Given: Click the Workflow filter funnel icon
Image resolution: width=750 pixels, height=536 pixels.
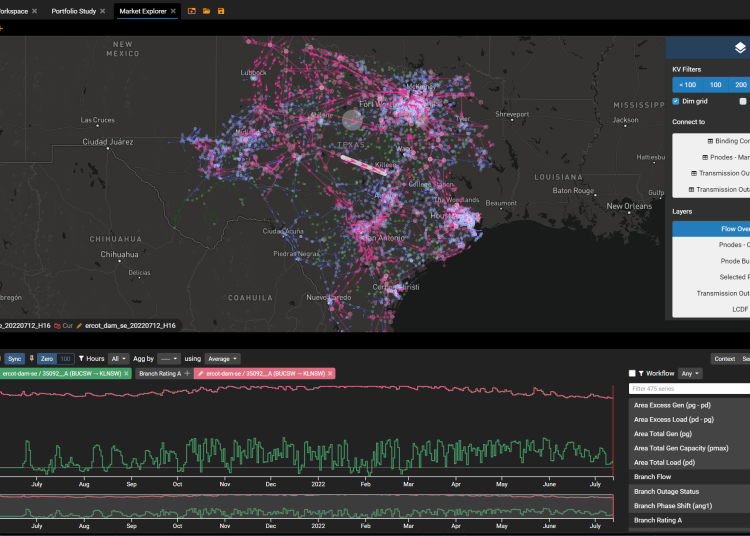Looking at the screenshot, I should [x=641, y=373].
